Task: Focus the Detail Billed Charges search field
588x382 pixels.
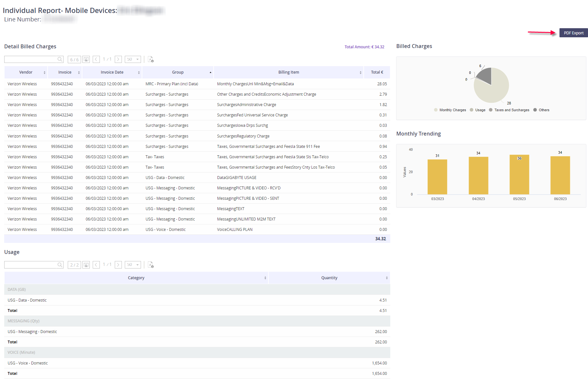Action: coord(31,59)
